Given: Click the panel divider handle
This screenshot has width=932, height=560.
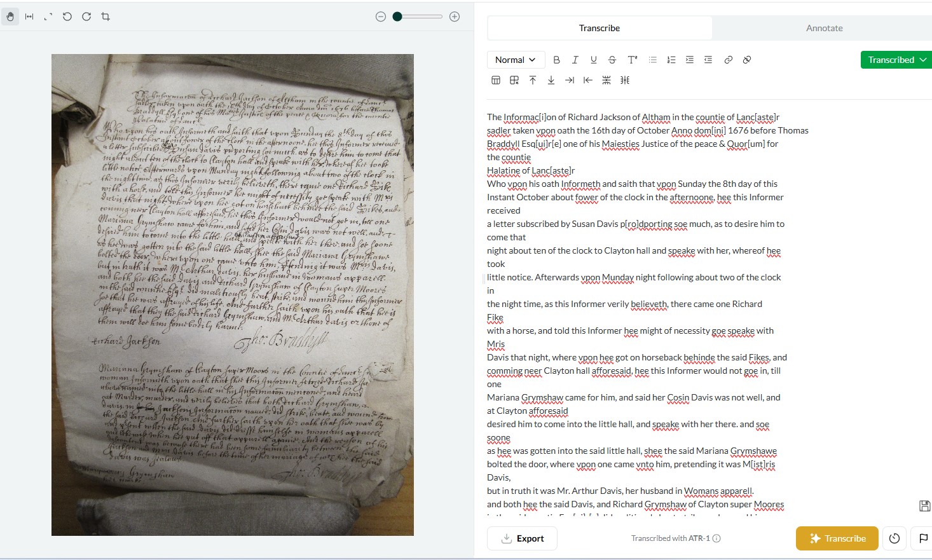Looking at the screenshot, I should tap(483, 278).
